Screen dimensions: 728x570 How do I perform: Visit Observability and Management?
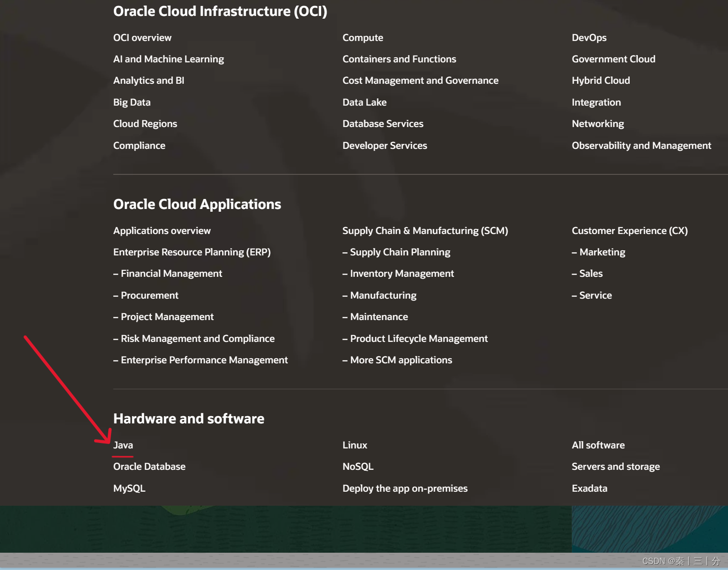tap(641, 146)
